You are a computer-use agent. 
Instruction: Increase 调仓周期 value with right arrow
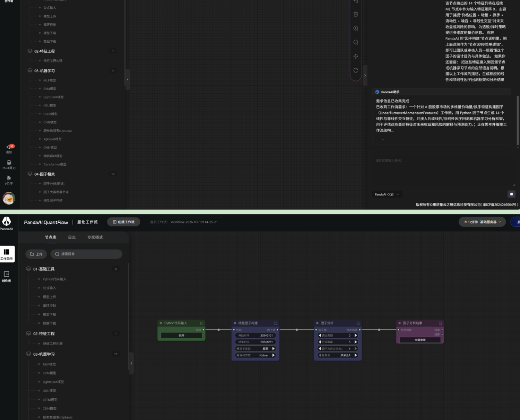355,335
